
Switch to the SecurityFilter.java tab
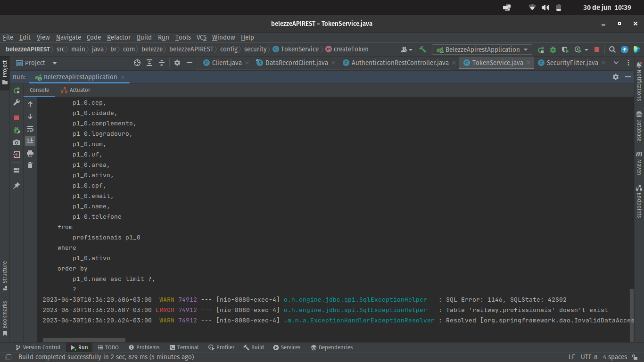pyautogui.click(x=572, y=63)
